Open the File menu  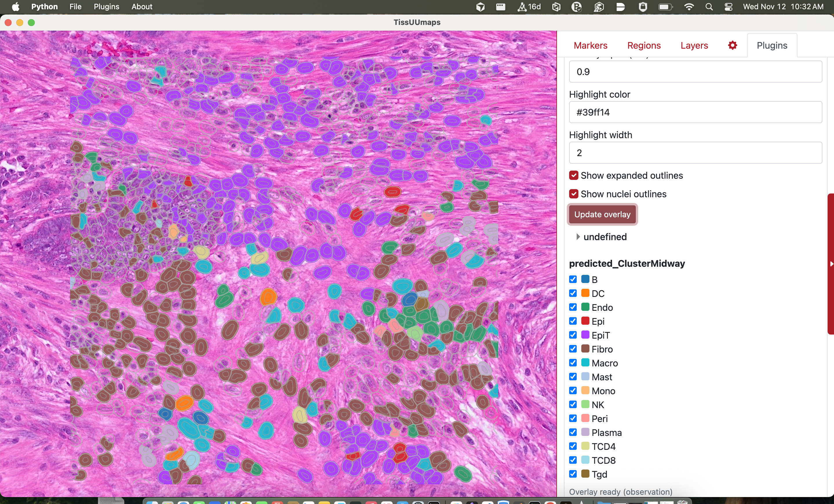pyautogui.click(x=75, y=7)
